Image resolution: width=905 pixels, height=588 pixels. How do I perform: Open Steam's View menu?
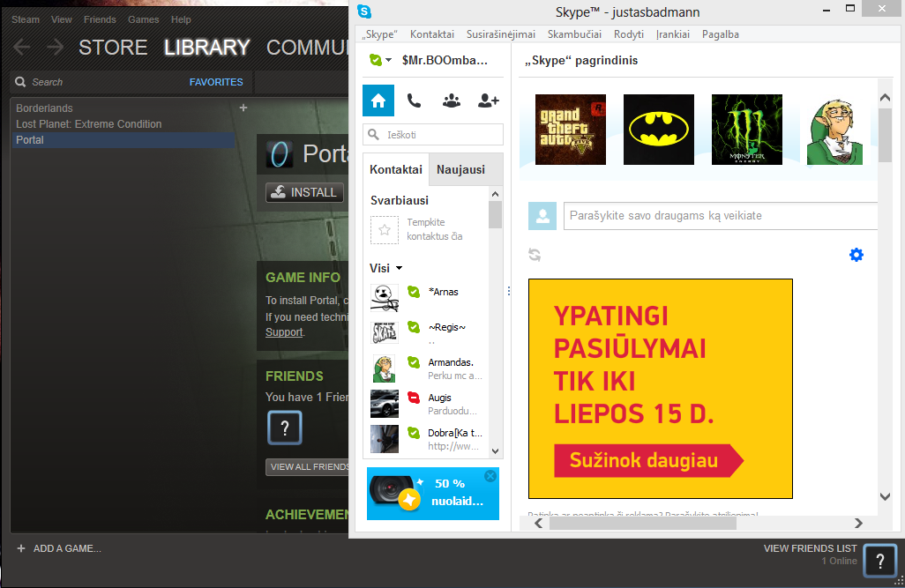click(x=61, y=19)
